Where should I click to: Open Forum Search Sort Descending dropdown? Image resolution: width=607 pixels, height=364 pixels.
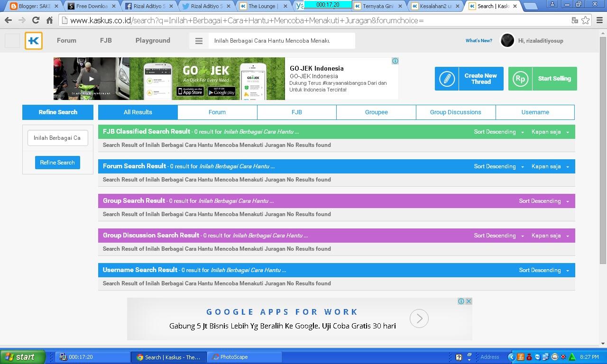pyautogui.click(x=499, y=167)
